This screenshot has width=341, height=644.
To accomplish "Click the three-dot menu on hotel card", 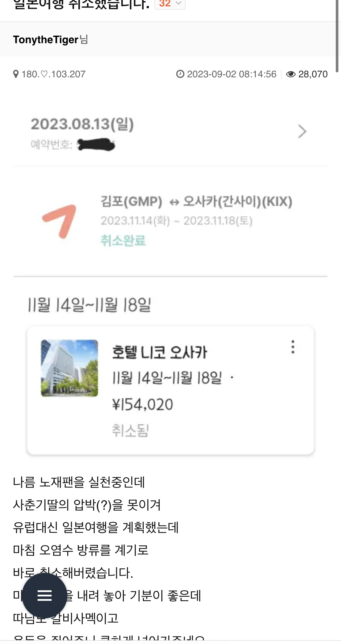I will 293,347.
